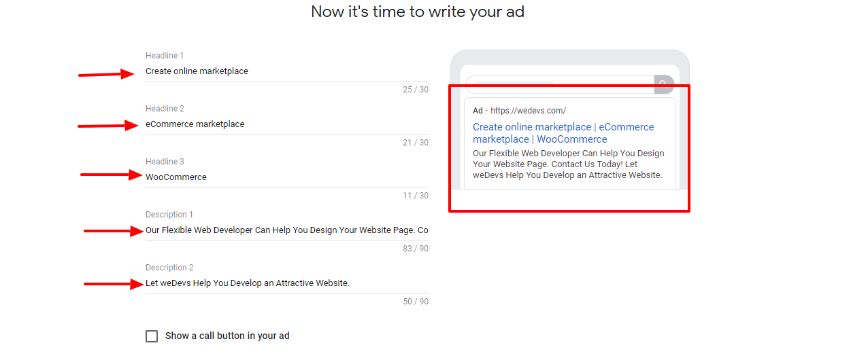Click the Description 1 text field
The width and height of the screenshot is (868, 356).
(286, 230)
